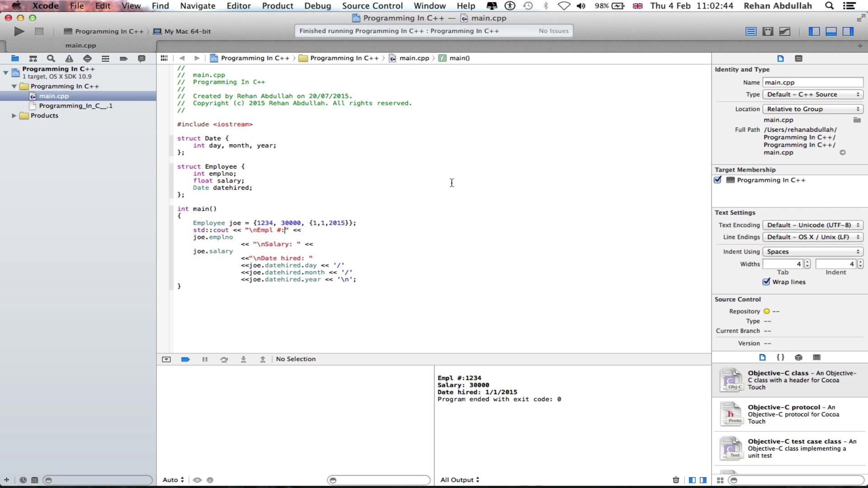Increment the Tab width stepper
Image resolution: width=868 pixels, height=488 pixels.
(x=807, y=262)
